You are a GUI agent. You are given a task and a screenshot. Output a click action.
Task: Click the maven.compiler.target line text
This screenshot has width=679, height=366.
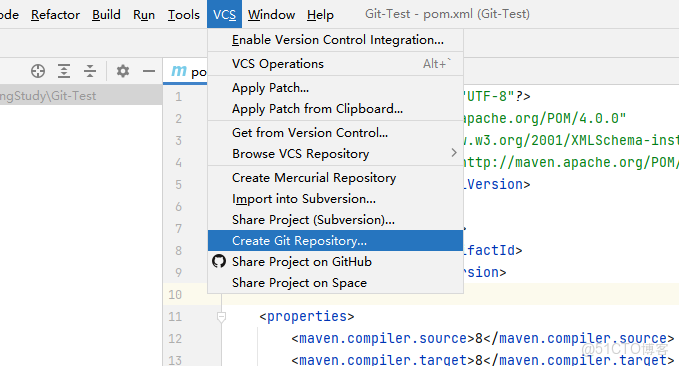coord(482,360)
